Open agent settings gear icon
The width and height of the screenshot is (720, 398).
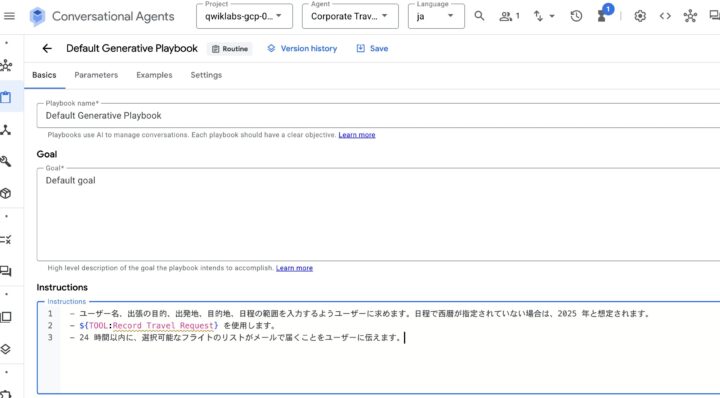(640, 16)
